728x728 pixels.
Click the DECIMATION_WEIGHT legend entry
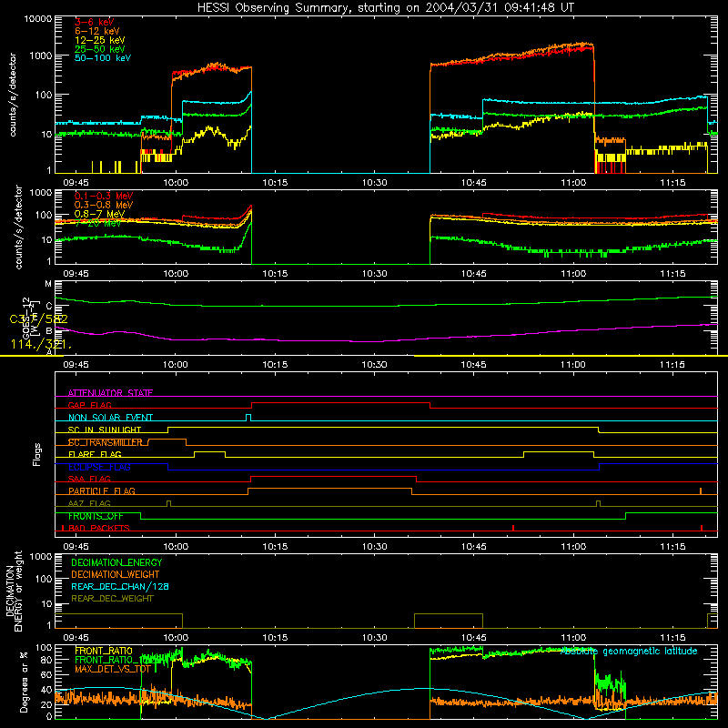(x=116, y=574)
